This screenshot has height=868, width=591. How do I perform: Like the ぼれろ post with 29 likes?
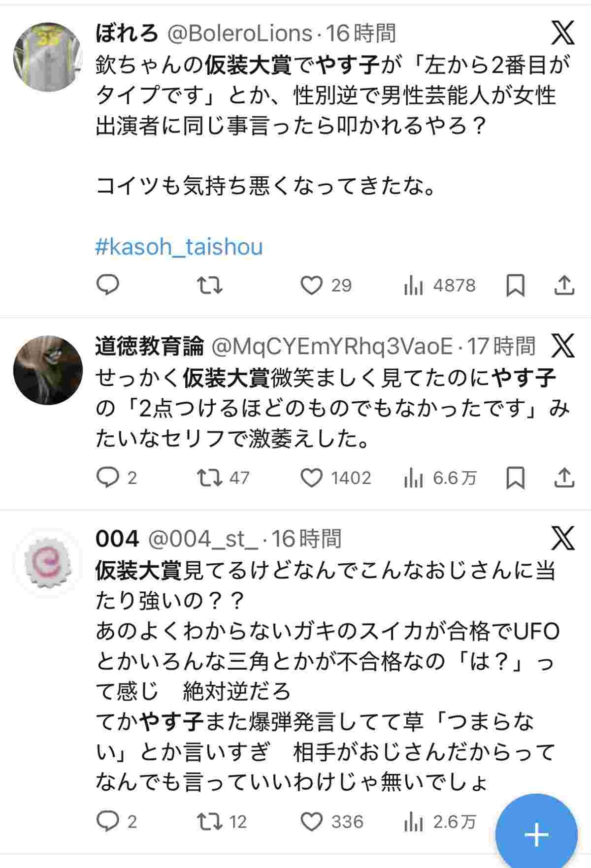312,285
